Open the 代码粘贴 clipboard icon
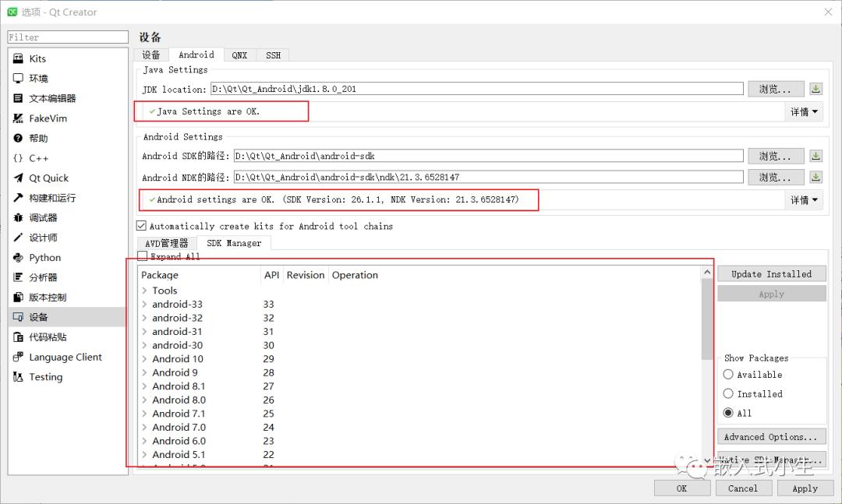This screenshot has width=842, height=504. 18,337
